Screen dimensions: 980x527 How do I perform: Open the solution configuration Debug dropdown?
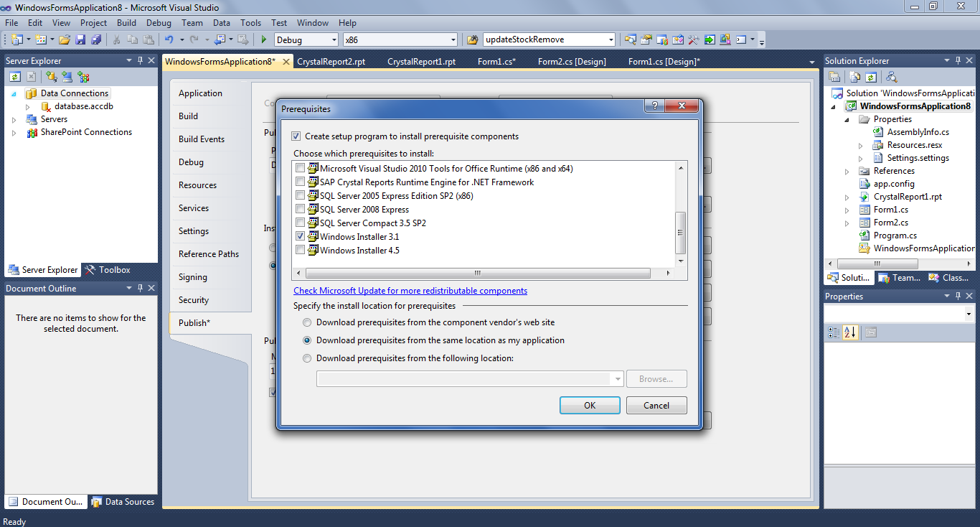[334, 39]
